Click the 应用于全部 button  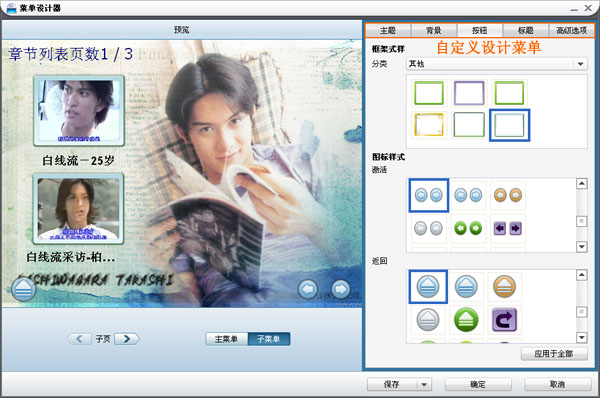point(554,354)
